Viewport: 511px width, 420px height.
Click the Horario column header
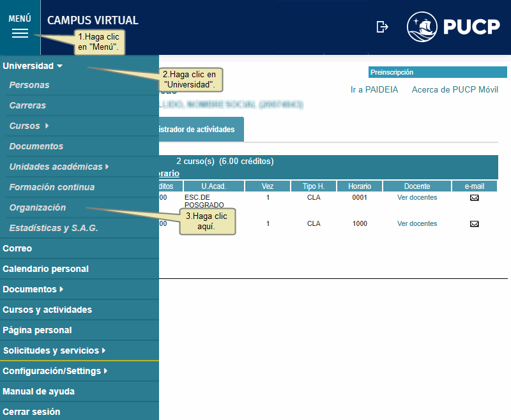pyautogui.click(x=360, y=186)
